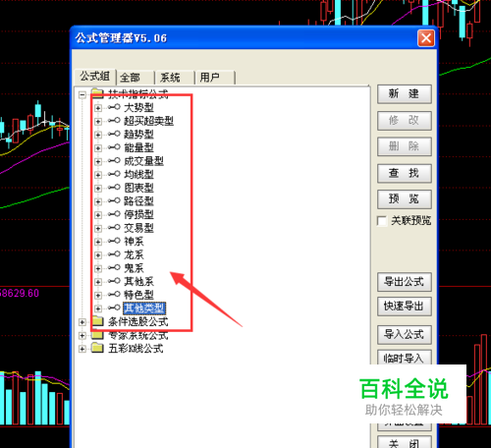The height and width of the screenshot is (448, 491).
Task: Click the key icon beside 其他类型
Action: 114,308
